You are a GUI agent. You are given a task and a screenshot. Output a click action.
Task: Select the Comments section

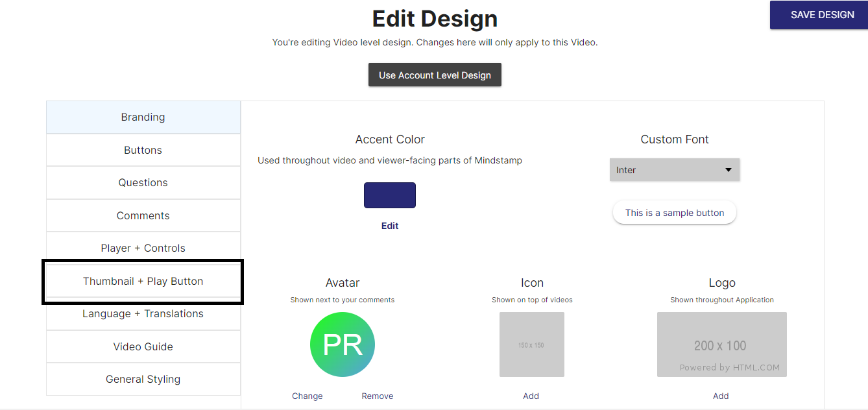[x=143, y=216]
